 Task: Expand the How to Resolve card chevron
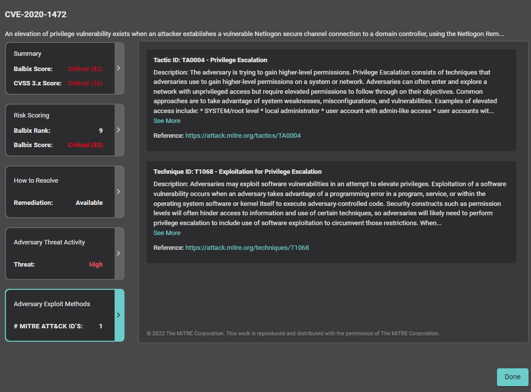click(119, 192)
